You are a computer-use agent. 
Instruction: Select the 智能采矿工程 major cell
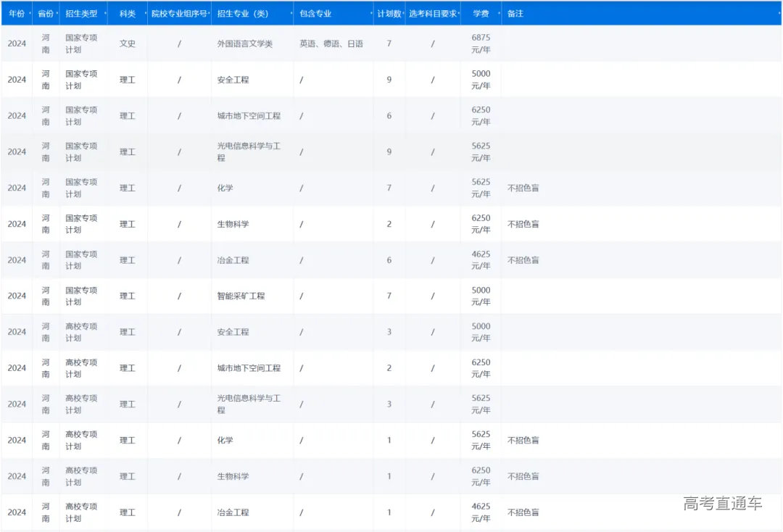click(x=241, y=296)
